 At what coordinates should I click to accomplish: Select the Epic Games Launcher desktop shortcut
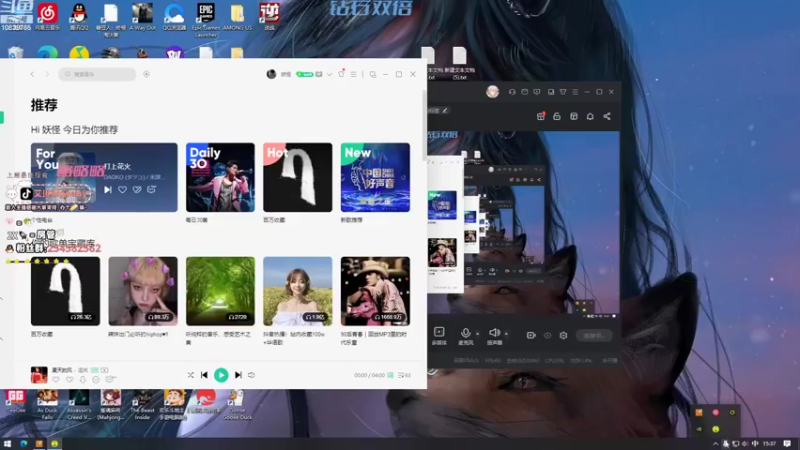pyautogui.click(x=206, y=19)
